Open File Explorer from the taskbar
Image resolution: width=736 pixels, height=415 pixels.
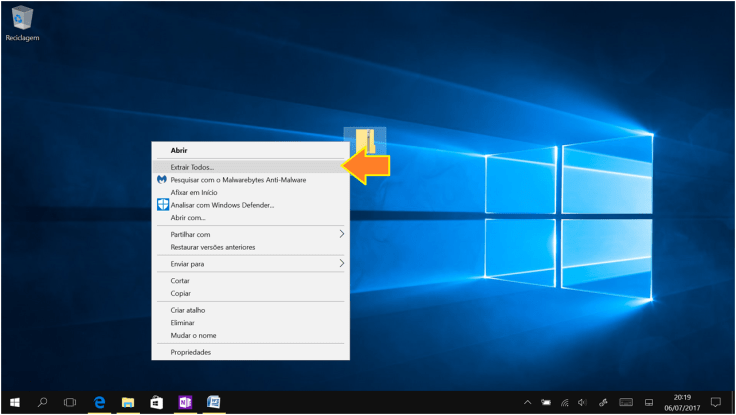tap(128, 402)
